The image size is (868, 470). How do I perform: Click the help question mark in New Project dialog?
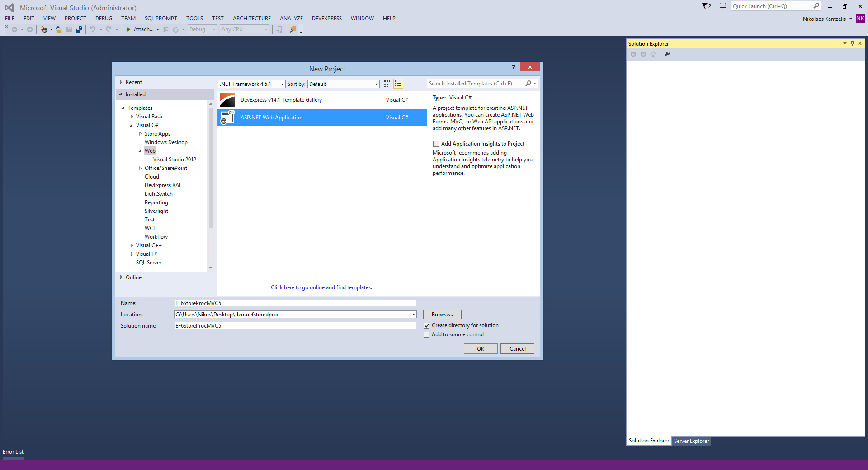(x=514, y=67)
